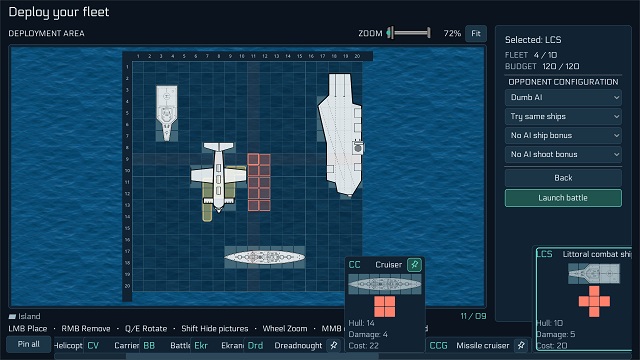Viewport: 640px width, 360px height.
Task: Click the LCS cross-shaped damage pattern icon
Action: click(x=594, y=301)
